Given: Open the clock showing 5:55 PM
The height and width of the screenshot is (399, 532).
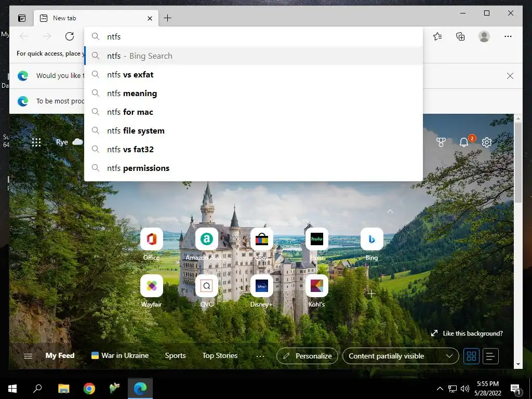Looking at the screenshot, I should [x=487, y=389].
